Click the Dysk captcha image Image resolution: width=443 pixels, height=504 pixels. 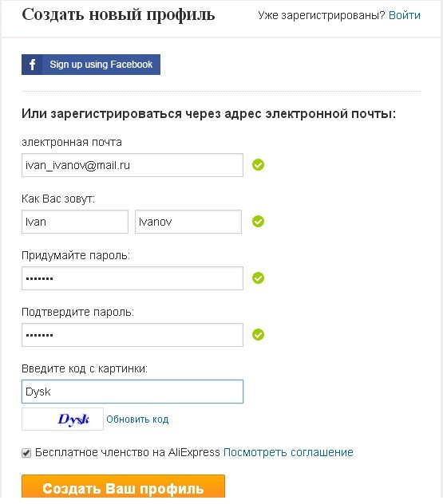[x=63, y=419]
